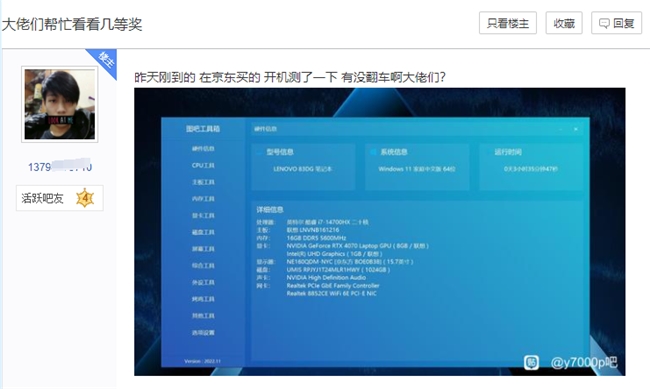This screenshot has height=389, width=650.
Task: Open the username link starting with 1379
Action: (x=60, y=167)
